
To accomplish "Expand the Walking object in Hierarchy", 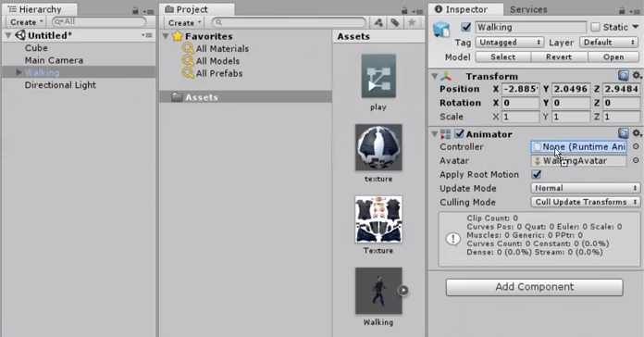I will pos(19,72).
